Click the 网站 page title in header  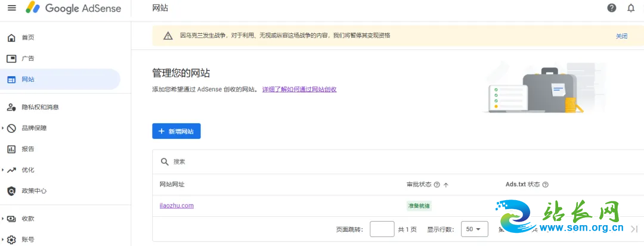point(160,8)
